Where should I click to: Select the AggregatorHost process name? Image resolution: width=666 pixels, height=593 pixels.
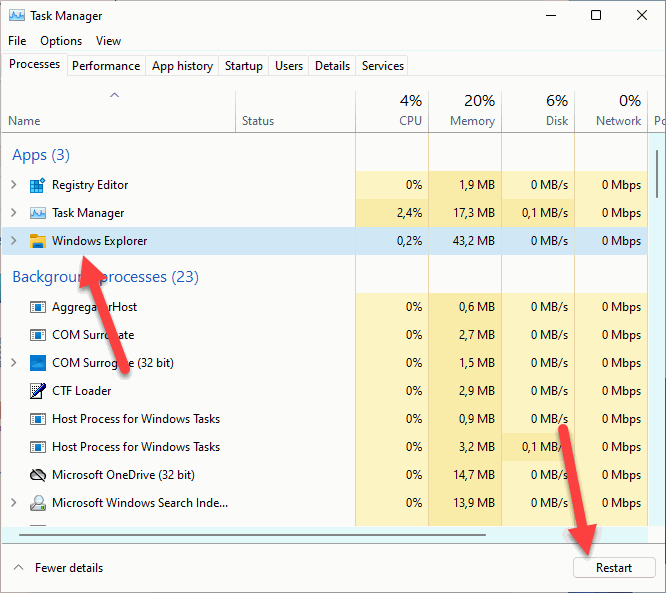tap(94, 307)
